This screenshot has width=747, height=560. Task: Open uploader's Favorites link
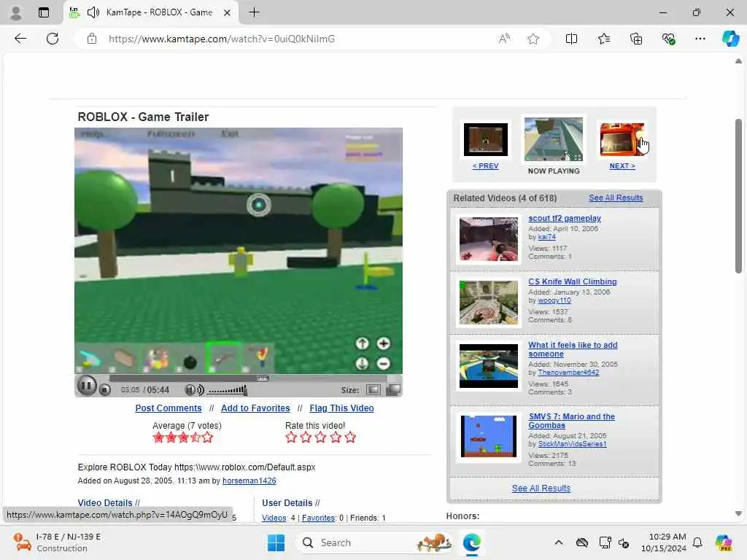[x=320, y=518]
